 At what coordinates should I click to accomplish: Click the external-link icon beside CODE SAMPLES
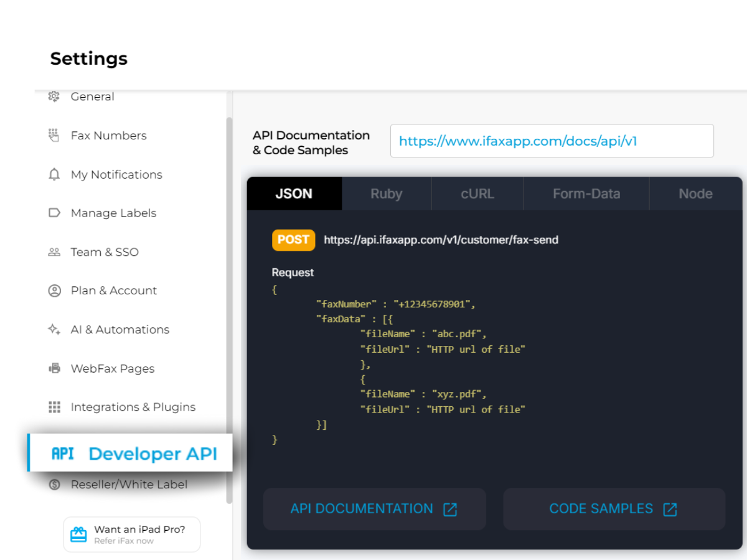click(670, 509)
